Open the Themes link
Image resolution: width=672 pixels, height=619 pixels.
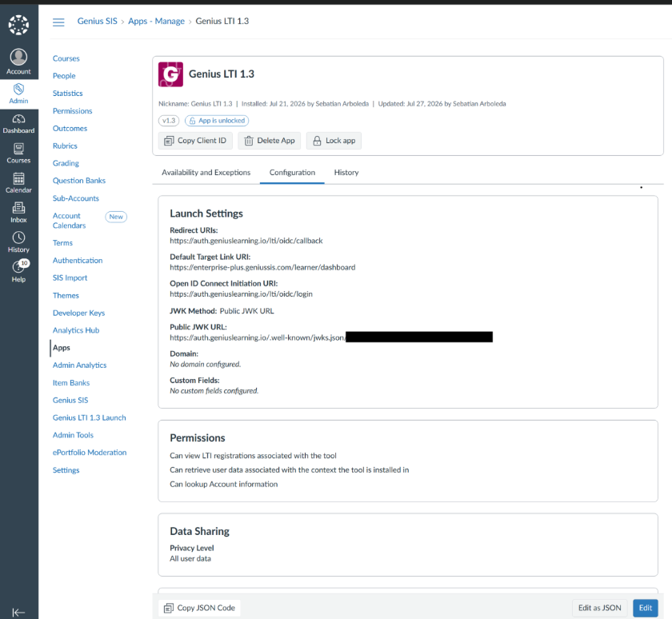66,296
